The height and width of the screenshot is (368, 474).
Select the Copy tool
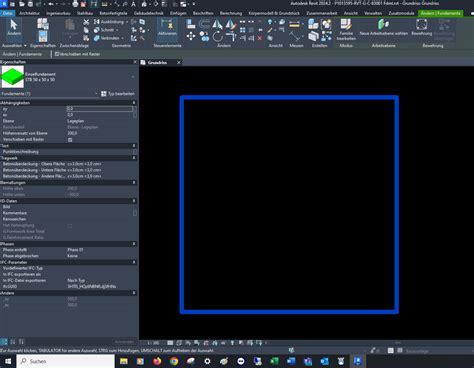click(x=204, y=36)
